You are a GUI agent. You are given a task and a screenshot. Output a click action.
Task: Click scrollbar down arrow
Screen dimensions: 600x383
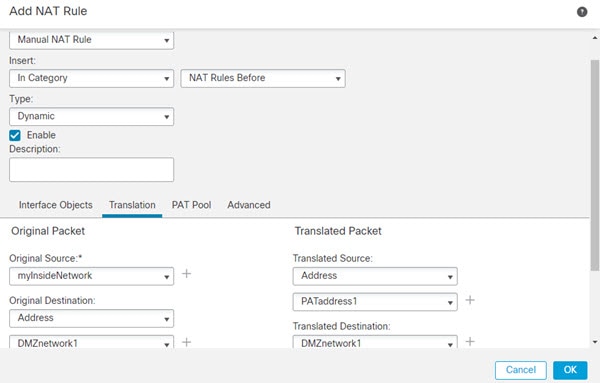click(x=595, y=342)
